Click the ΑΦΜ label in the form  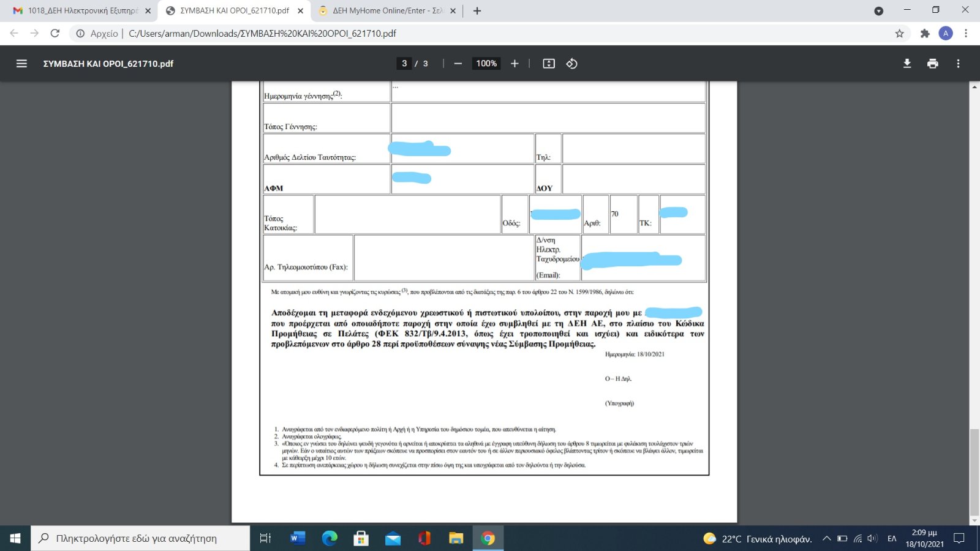point(273,188)
